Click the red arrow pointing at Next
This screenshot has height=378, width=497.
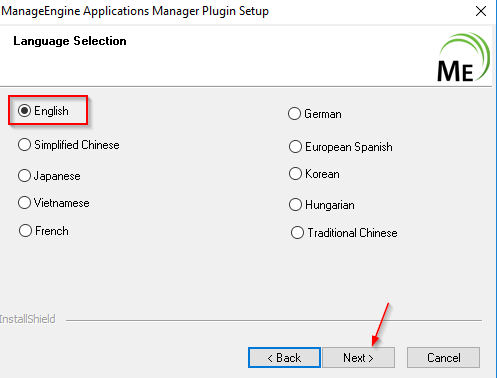point(380,324)
